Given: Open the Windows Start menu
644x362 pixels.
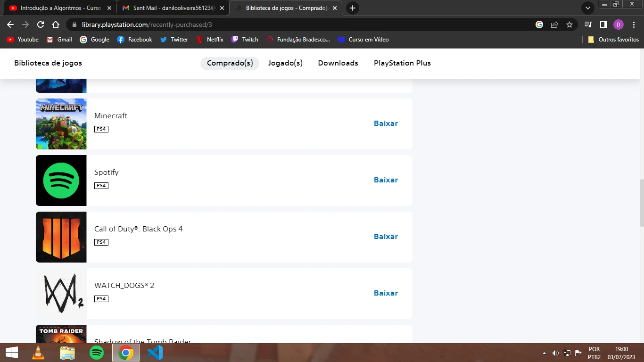Looking at the screenshot, I should click(x=11, y=353).
